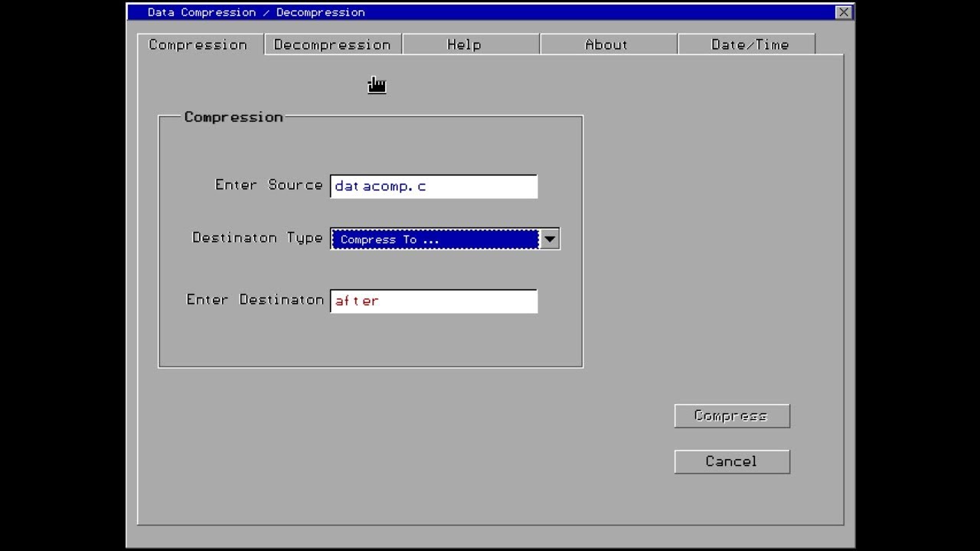The image size is (980, 551).
Task: Click the 'Destinaton Type' label
Action: click(x=257, y=238)
